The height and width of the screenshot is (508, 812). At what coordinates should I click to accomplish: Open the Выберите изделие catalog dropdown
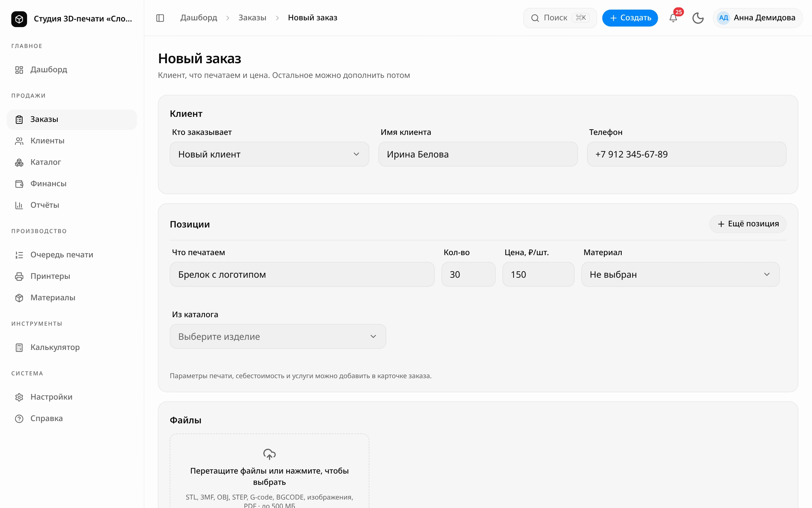point(278,336)
